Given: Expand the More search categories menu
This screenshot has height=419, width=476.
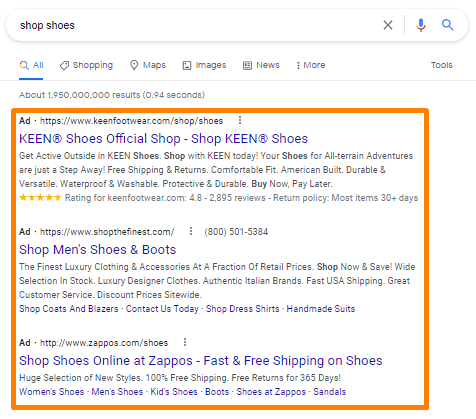Looking at the screenshot, I should pyautogui.click(x=311, y=65).
